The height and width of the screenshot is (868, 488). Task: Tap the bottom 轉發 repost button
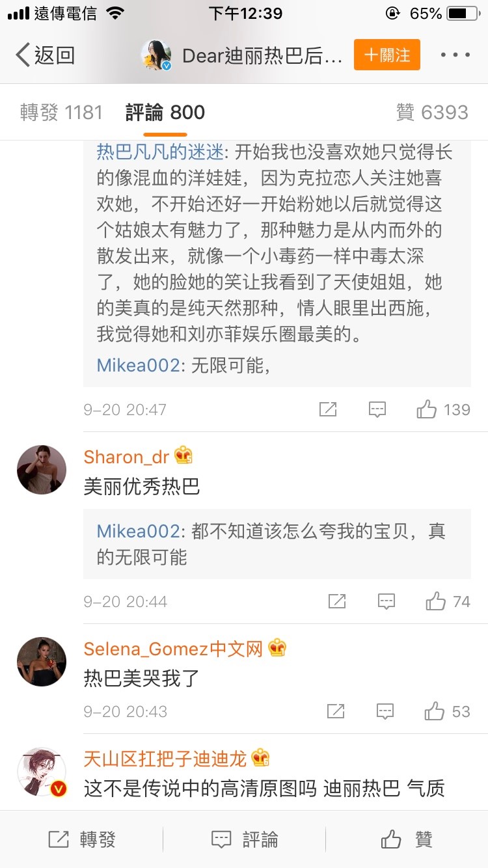[82, 839]
